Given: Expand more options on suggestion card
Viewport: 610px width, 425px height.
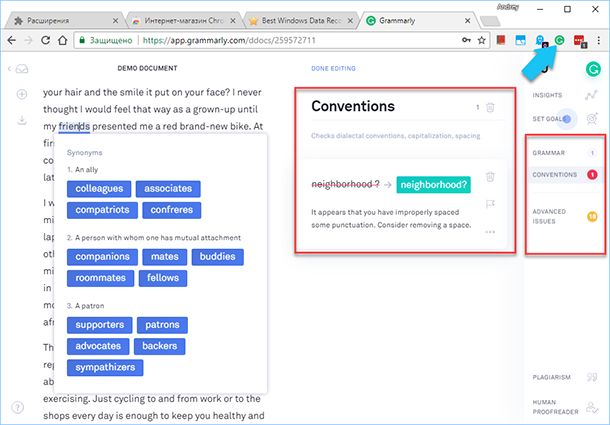Looking at the screenshot, I should [490, 232].
